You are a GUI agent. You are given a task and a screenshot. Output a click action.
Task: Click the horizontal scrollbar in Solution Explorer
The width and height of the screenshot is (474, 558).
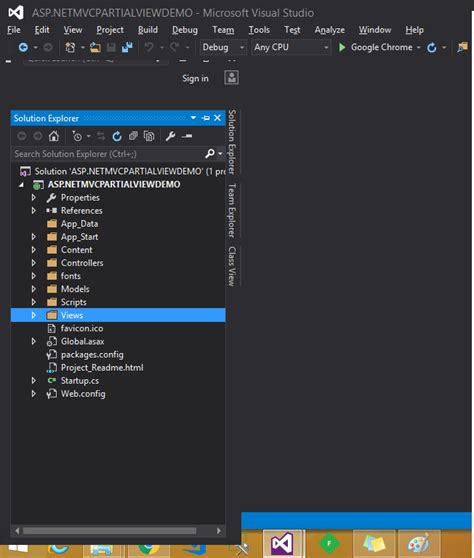tap(110, 531)
